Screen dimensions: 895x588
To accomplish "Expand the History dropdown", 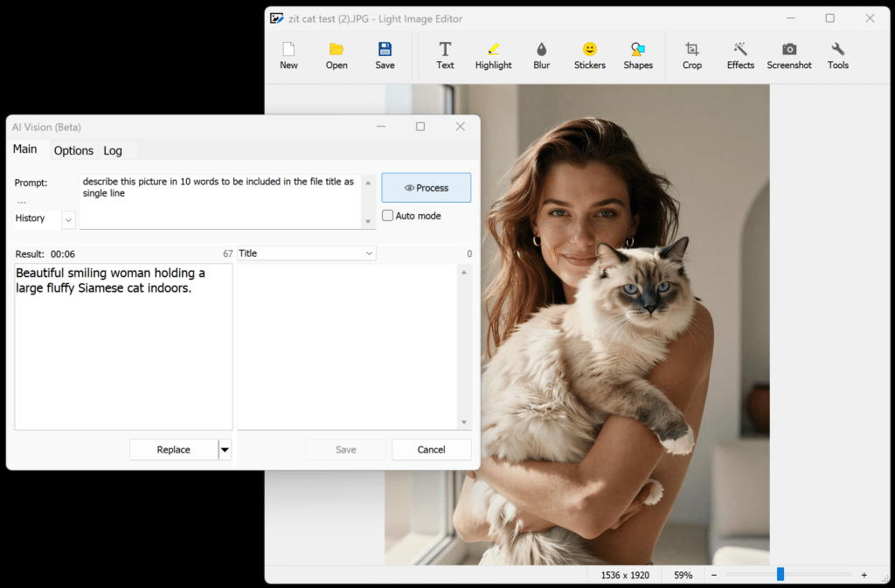I will tap(68, 219).
